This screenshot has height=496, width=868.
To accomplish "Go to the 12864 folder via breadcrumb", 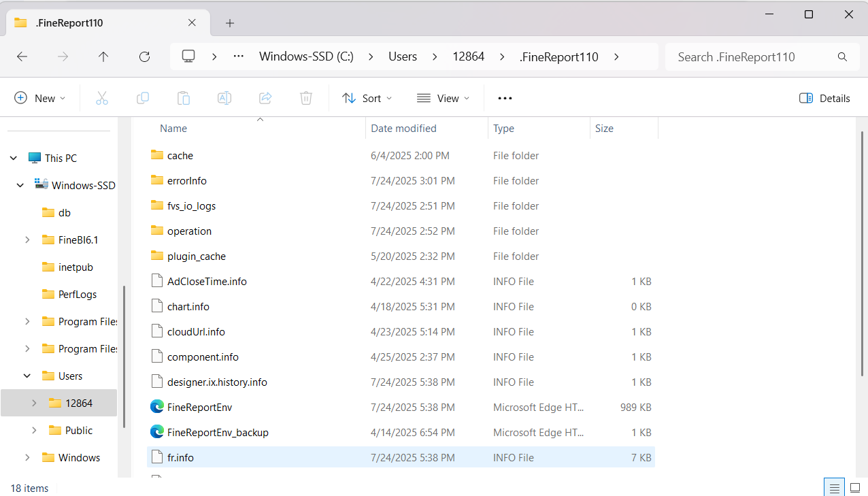I will click(x=468, y=57).
